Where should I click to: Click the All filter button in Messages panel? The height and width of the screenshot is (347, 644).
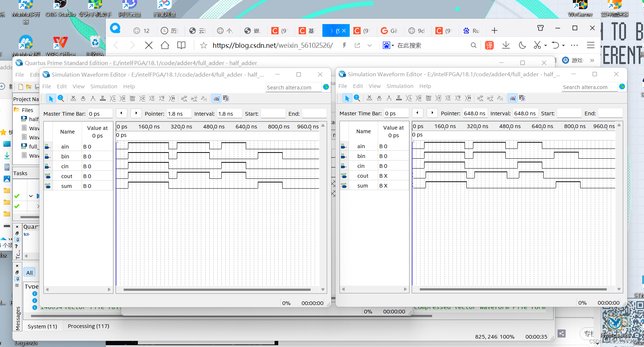30,273
